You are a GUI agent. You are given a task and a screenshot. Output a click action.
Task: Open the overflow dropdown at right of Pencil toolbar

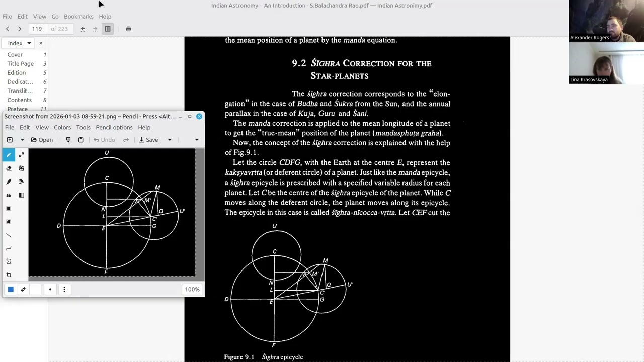197,140
